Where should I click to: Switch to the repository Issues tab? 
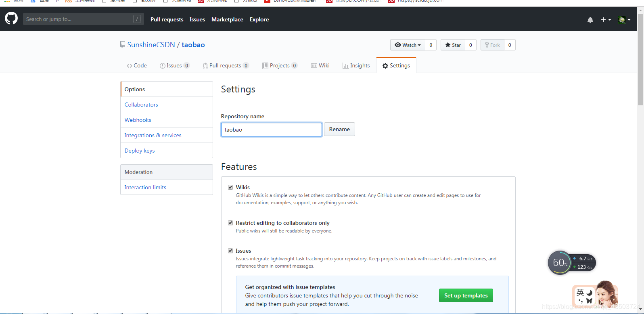[174, 65]
